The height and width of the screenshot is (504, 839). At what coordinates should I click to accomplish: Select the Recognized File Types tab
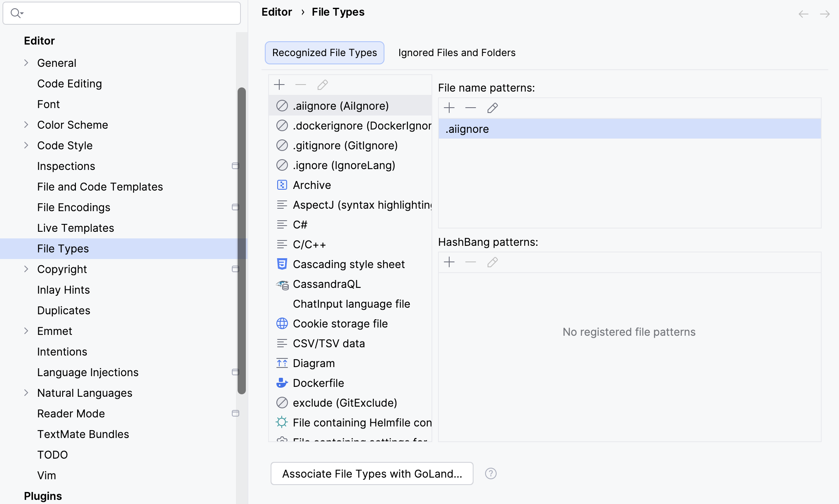(324, 52)
